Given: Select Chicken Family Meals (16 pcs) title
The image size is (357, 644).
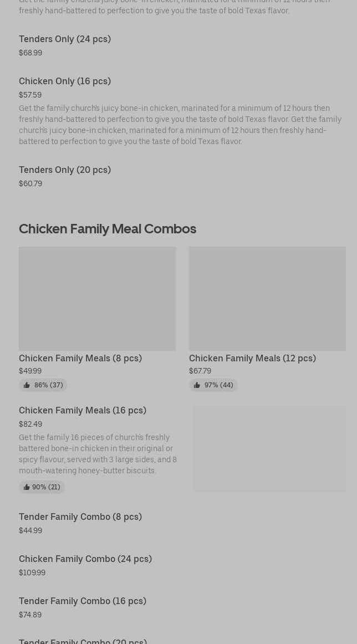Looking at the screenshot, I should coord(83,410).
